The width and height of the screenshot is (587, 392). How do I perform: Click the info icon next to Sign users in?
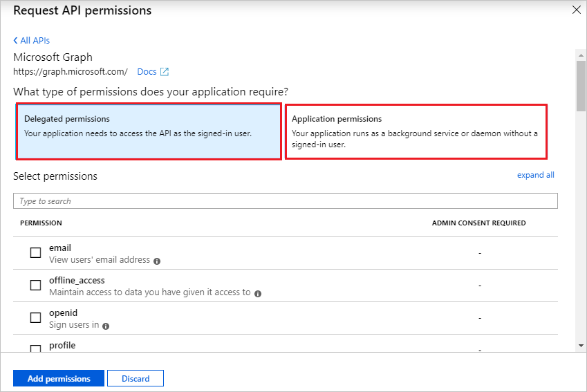(x=106, y=326)
